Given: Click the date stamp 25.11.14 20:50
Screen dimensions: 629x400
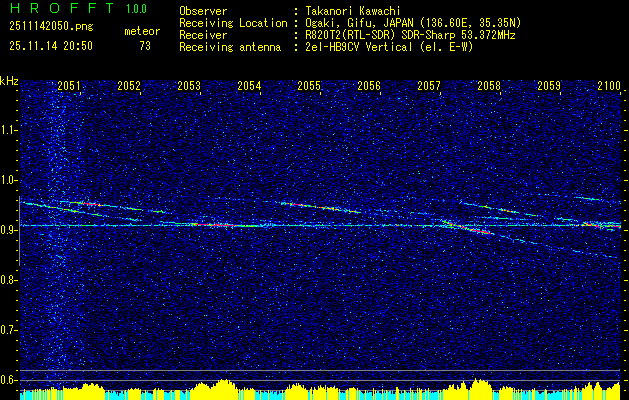Looking at the screenshot, I should point(51,46).
